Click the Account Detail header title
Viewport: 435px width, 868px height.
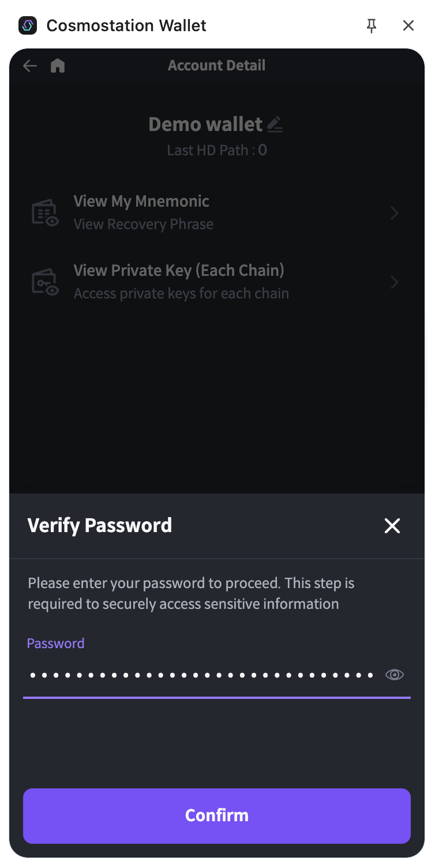[x=217, y=66]
